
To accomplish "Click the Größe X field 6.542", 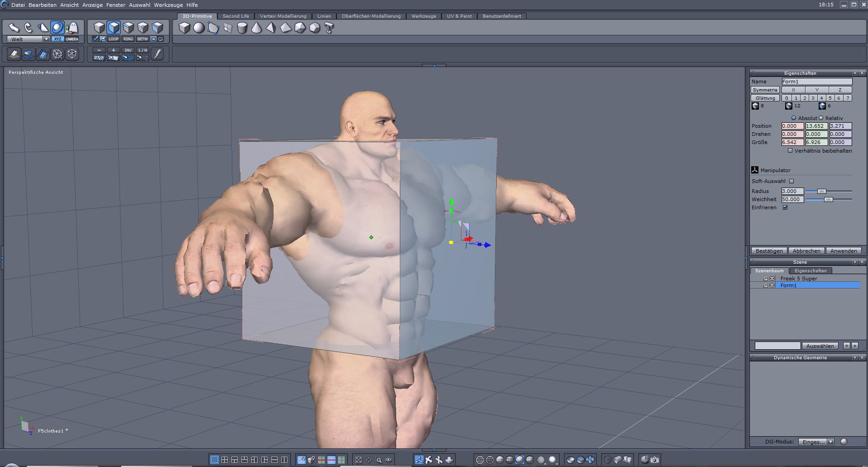I will pos(792,142).
